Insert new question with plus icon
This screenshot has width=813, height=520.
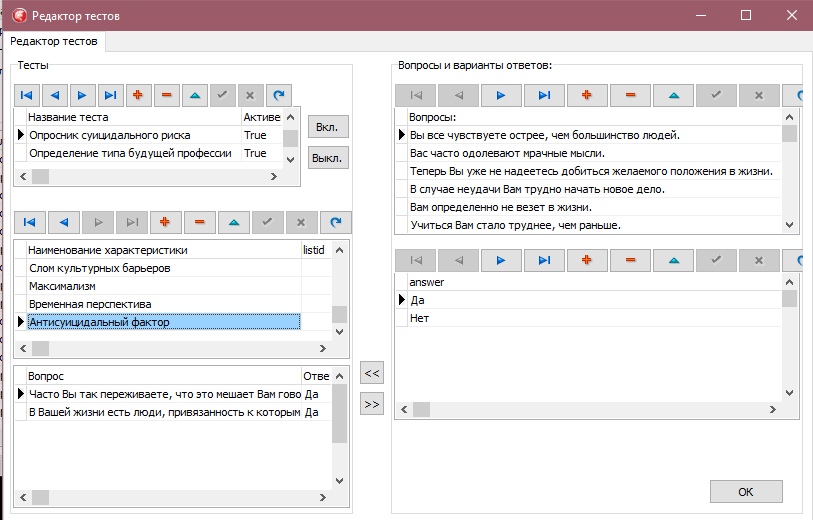(587, 95)
